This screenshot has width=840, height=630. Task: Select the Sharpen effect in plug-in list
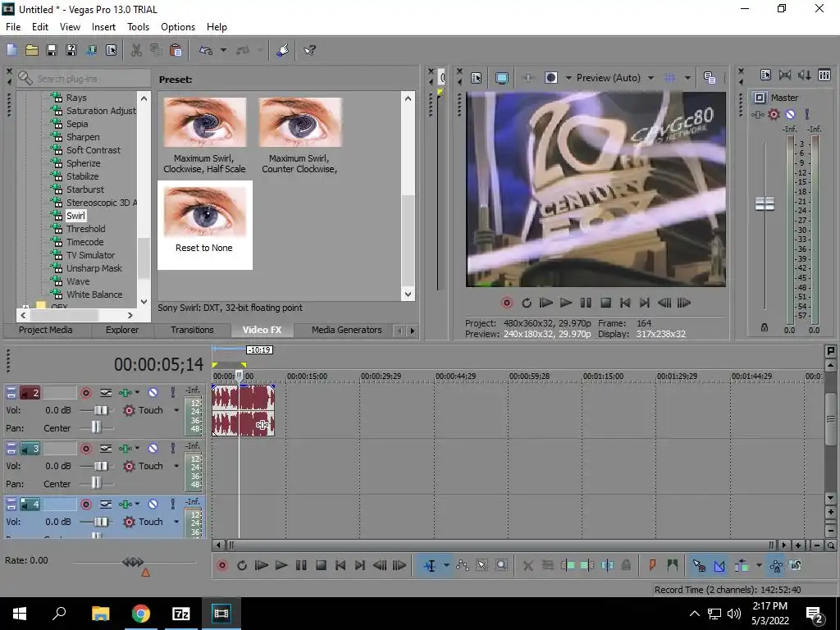pyautogui.click(x=83, y=137)
